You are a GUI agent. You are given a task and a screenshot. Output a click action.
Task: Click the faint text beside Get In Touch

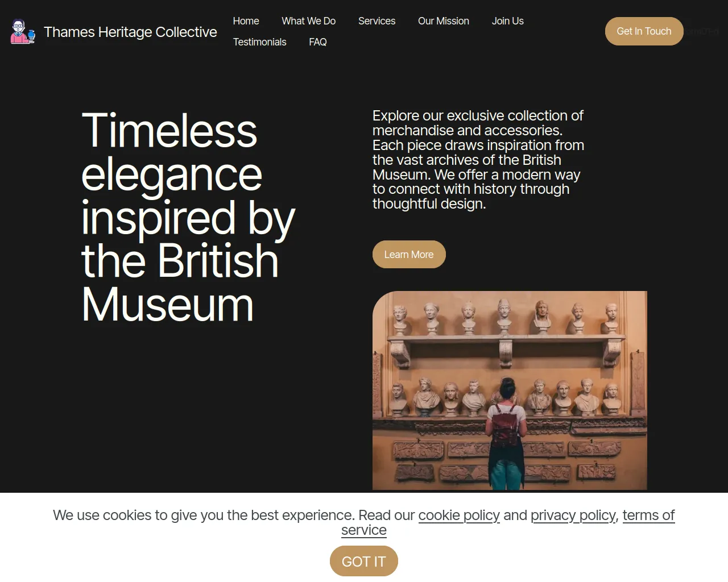coord(702,31)
